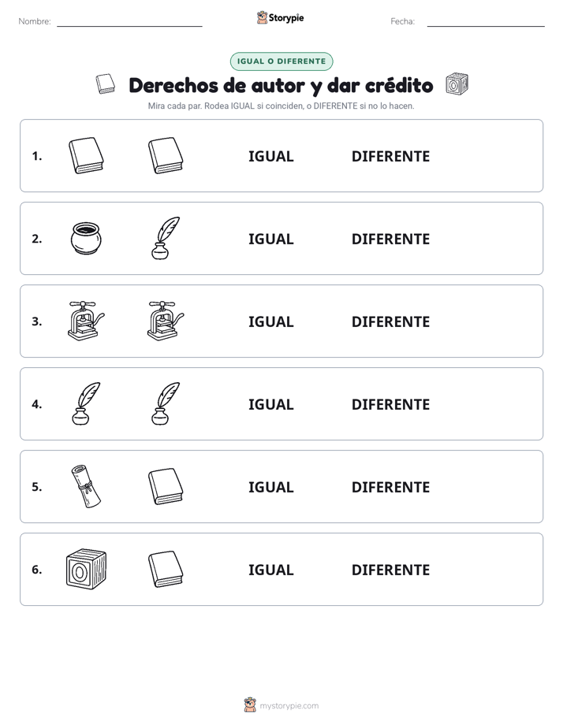563x728 pixels.
Task: Click the rolled scroll icon in row 5
Action: [86, 486]
